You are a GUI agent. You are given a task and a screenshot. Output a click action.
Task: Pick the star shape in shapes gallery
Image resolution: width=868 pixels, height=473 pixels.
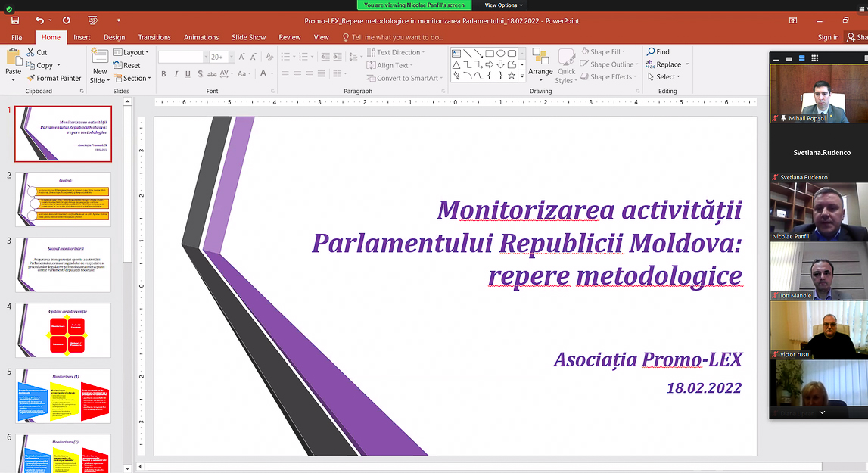(512, 76)
